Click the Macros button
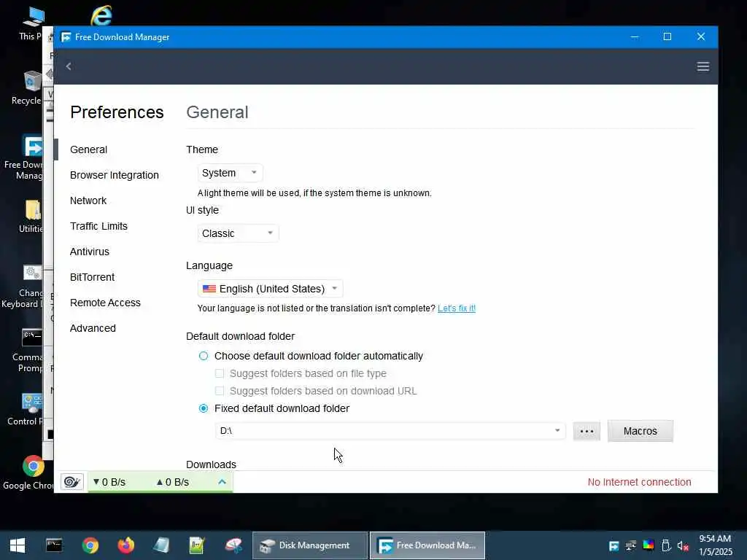 (x=640, y=431)
